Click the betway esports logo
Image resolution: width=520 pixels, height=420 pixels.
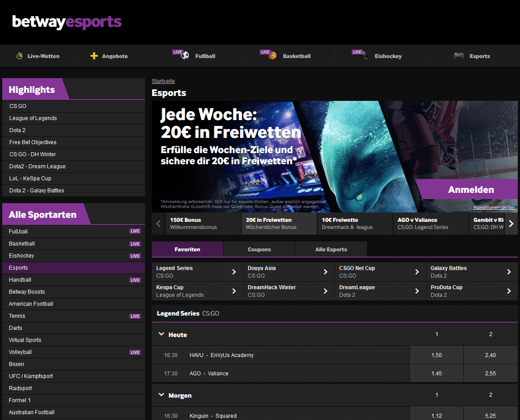[x=67, y=22]
